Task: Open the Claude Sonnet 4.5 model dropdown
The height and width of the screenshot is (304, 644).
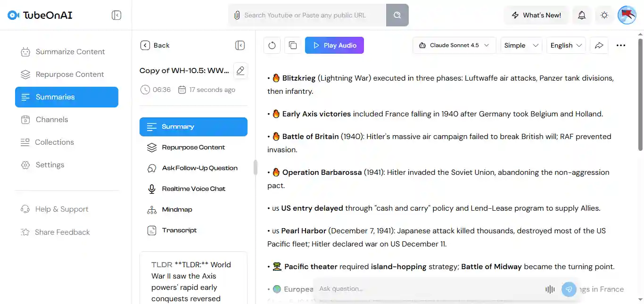Action: tap(454, 45)
